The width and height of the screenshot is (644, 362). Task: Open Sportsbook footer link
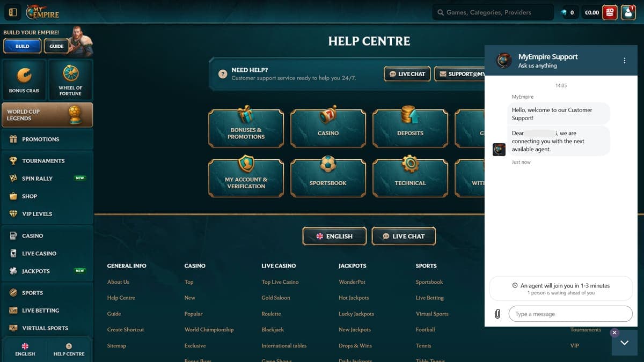tap(429, 282)
